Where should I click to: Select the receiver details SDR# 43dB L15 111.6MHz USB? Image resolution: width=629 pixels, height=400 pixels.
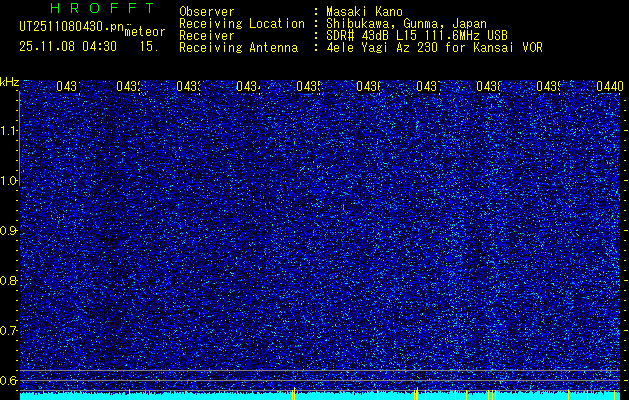pos(417,36)
